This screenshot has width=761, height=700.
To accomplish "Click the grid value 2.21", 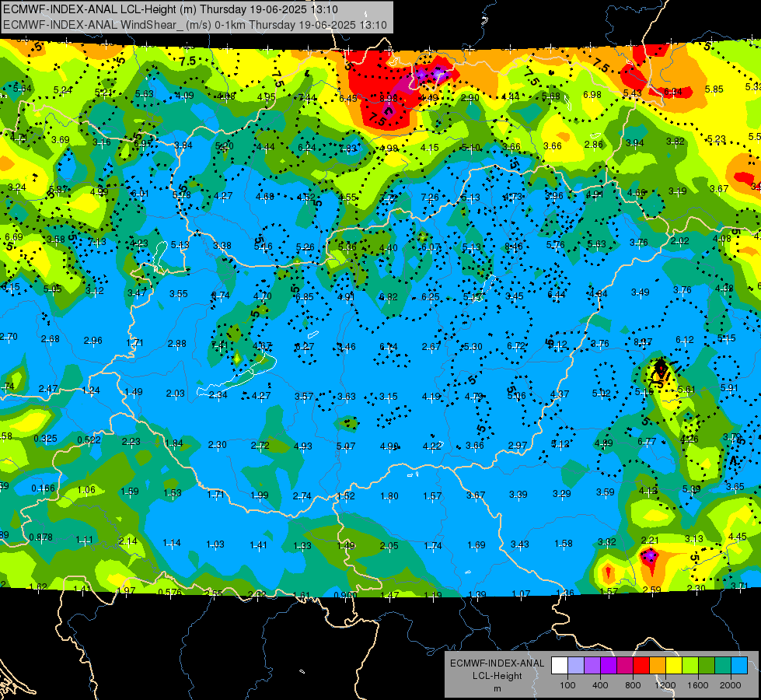I will click(x=650, y=541).
